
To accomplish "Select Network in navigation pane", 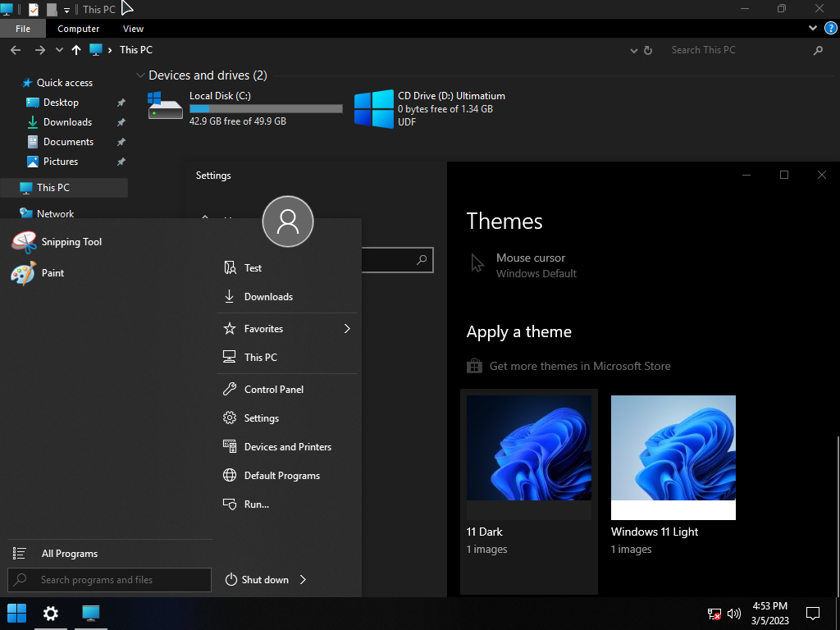I will [x=47, y=213].
